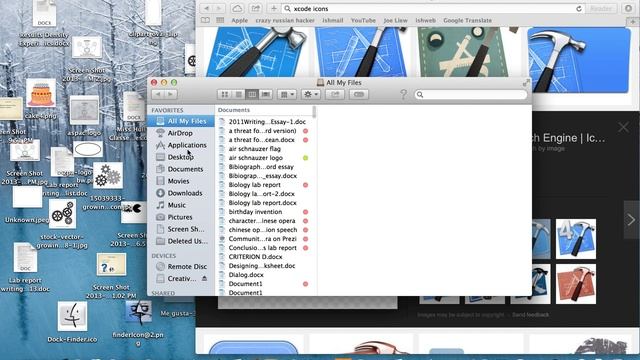Open Google Translate bookmark
The height and width of the screenshot is (360, 640).
pos(467,20)
